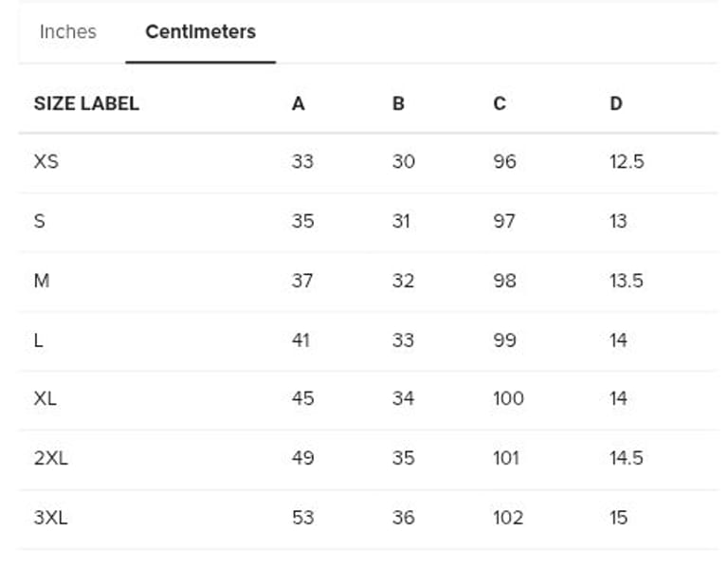Select the XL size row label
728x567 pixels.
click(x=45, y=399)
